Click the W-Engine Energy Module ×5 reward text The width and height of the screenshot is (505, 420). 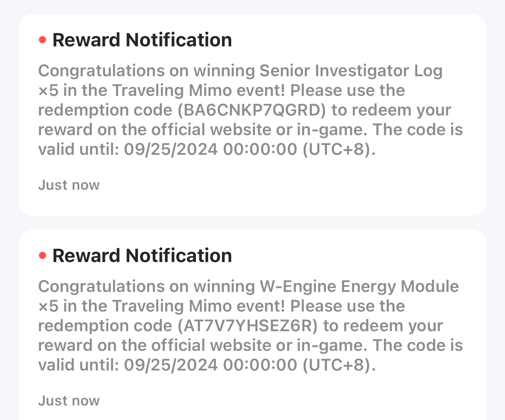click(x=358, y=286)
